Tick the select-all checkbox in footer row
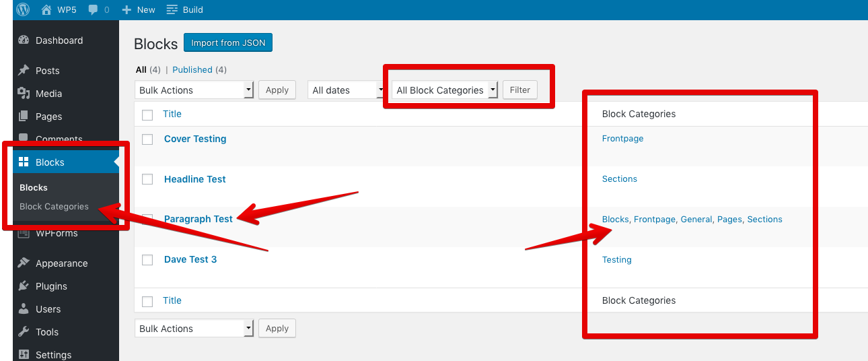 click(x=147, y=301)
